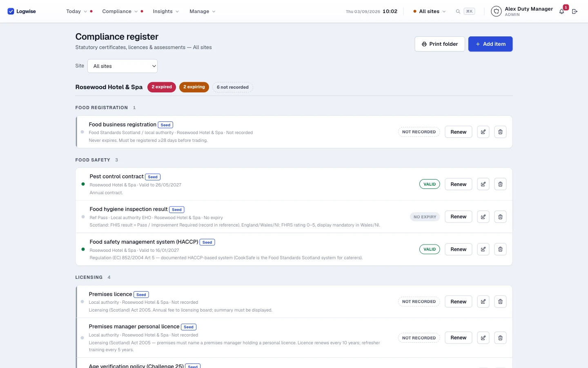The width and height of the screenshot is (588, 368).
Task: Renew the Premises licence
Action: (459, 302)
